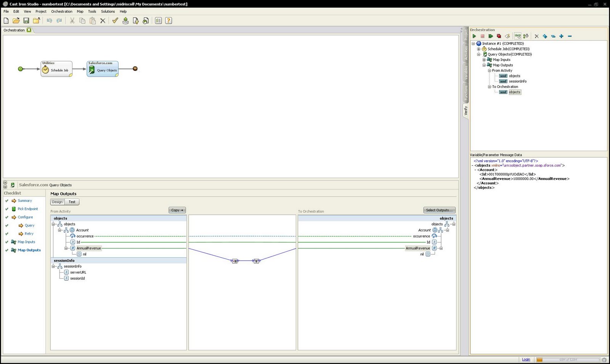
Task: Click the AnnualRevenue value line in message data
Action: point(524,179)
